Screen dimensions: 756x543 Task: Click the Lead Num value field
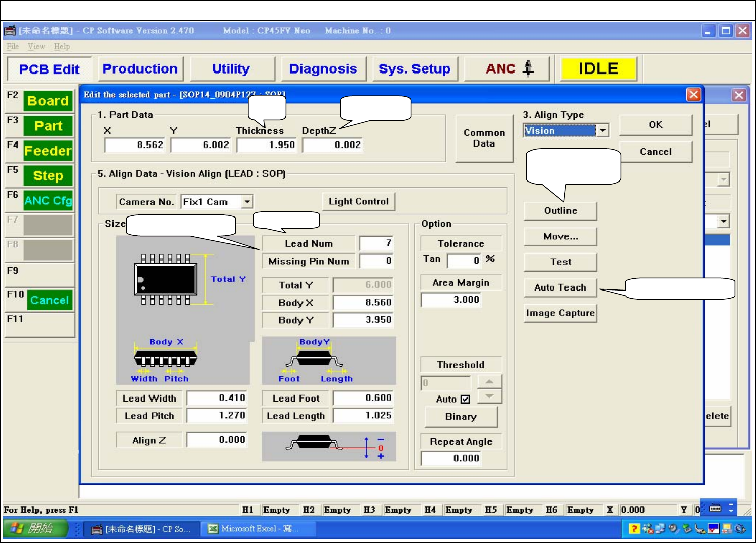click(376, 243)
